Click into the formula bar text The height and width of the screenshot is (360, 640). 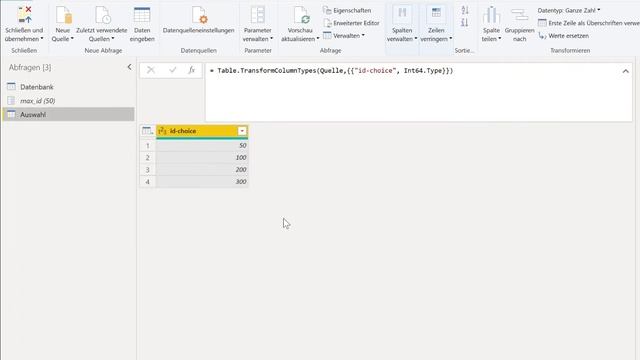coord(331,71)
